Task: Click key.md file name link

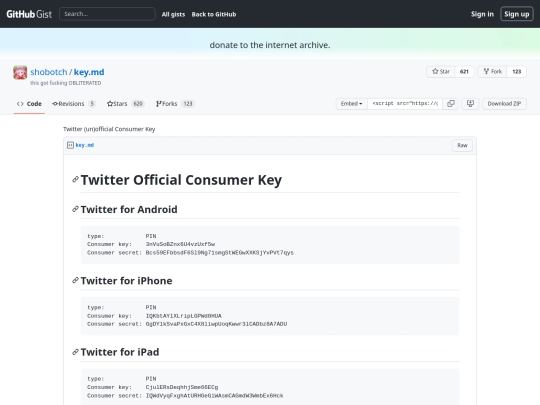Action: [85, 145]
